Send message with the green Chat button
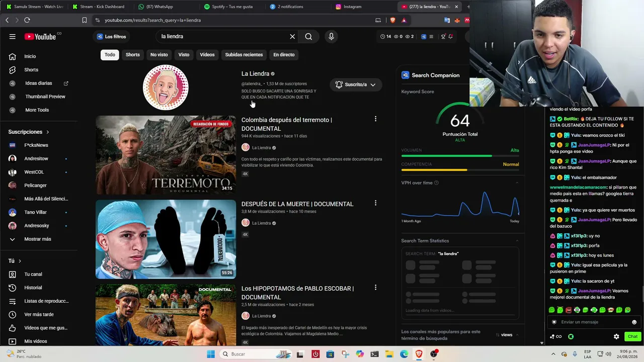 click(632, 336)
